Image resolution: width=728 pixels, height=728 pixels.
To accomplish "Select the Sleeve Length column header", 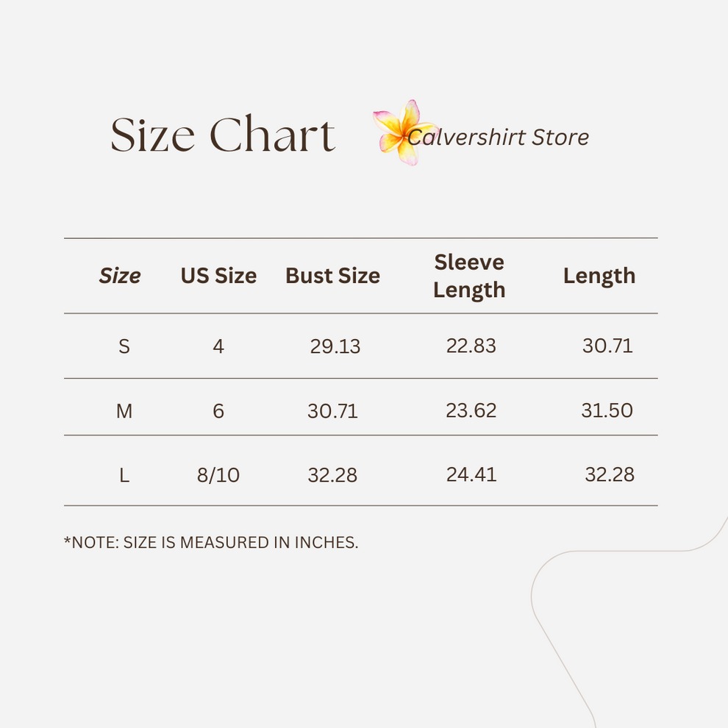I will point(469,276).
